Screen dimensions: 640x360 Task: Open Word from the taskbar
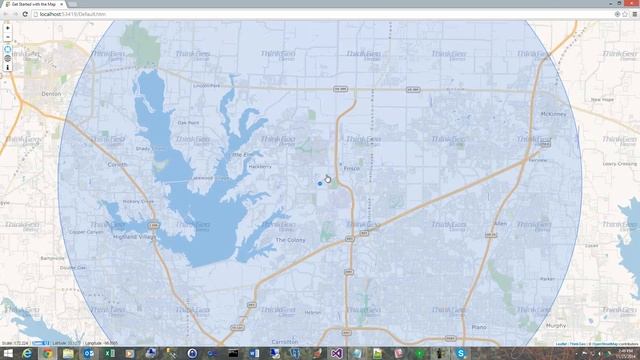[254, 353]
